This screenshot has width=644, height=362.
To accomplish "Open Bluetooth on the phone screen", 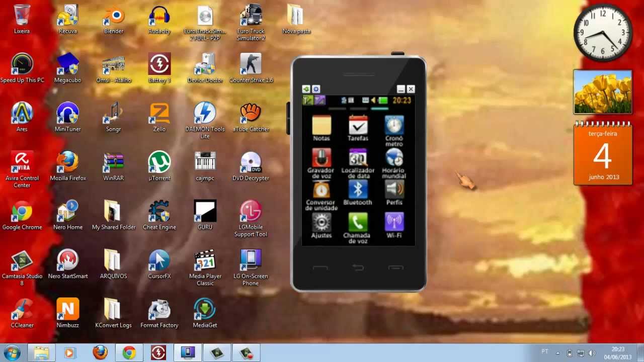I will (358, 193).
